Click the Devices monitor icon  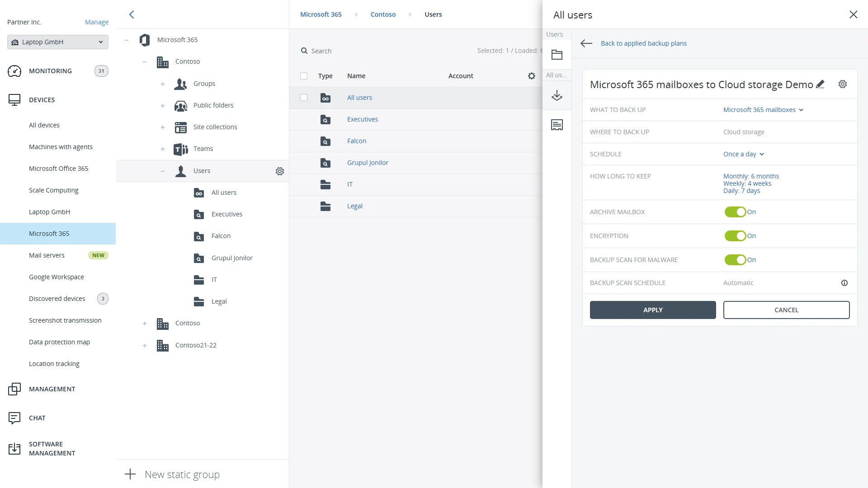[x=15, y=100]
